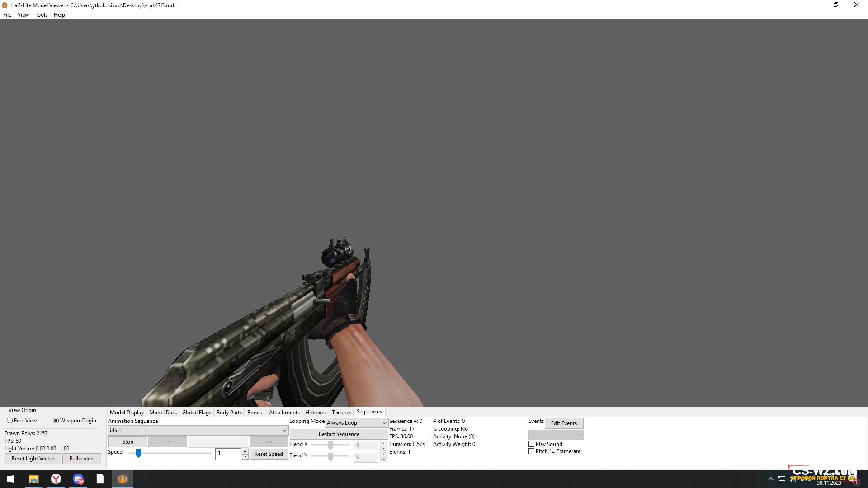Switch to the Model Display tab

[127, 413]
